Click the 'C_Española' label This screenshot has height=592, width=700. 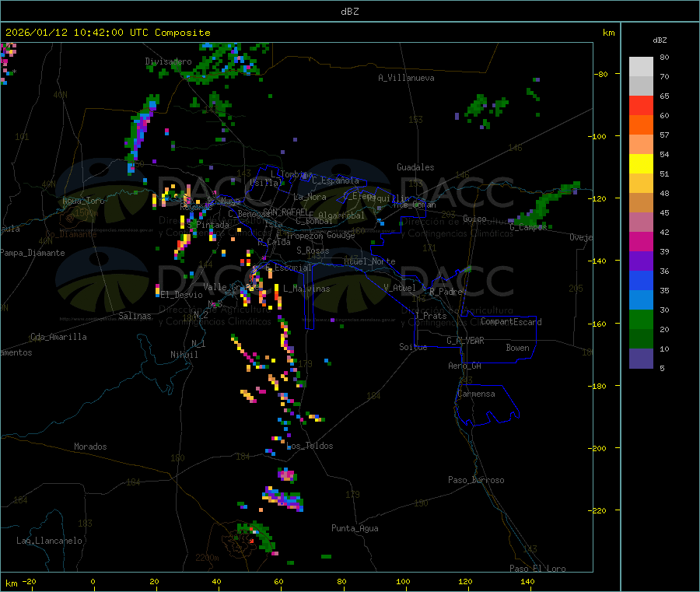point(335,180)
